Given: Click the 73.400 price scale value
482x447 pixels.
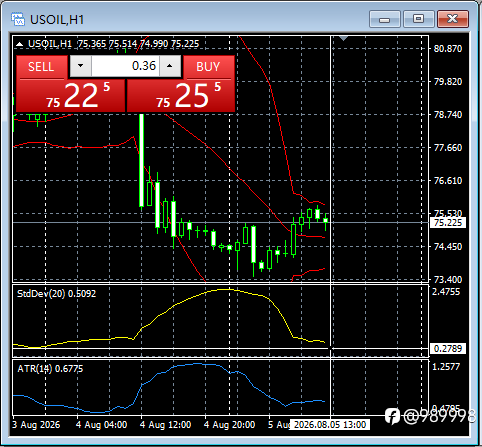Looking at the screenshot, I should [448, 279].
